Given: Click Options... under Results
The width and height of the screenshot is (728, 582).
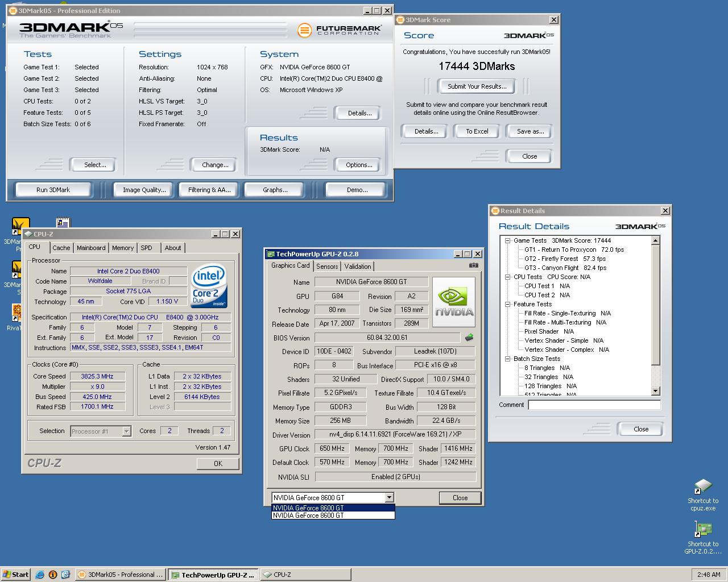Looking at the screenshot, I should coord(359,165).
